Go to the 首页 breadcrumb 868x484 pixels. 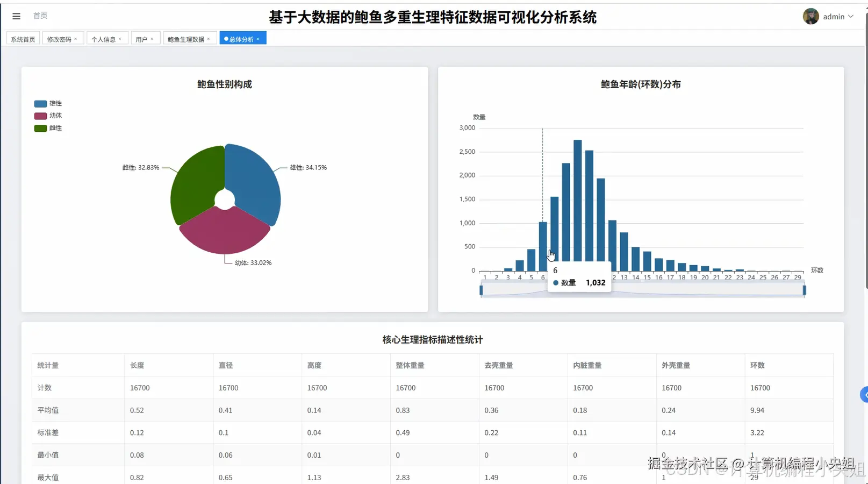(40, 16)
